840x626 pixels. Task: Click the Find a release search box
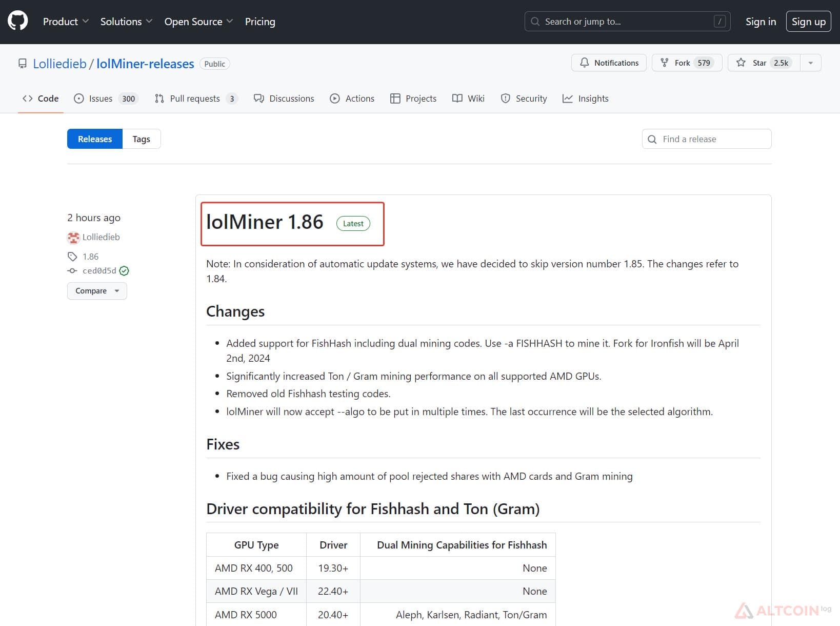tap(707, 139)
